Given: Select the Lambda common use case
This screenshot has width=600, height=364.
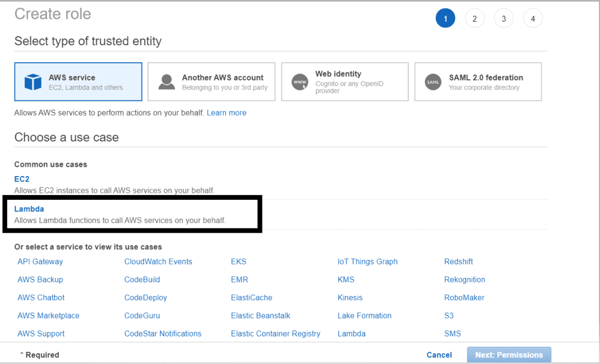Looking at the screenshot, I should 29,209.
